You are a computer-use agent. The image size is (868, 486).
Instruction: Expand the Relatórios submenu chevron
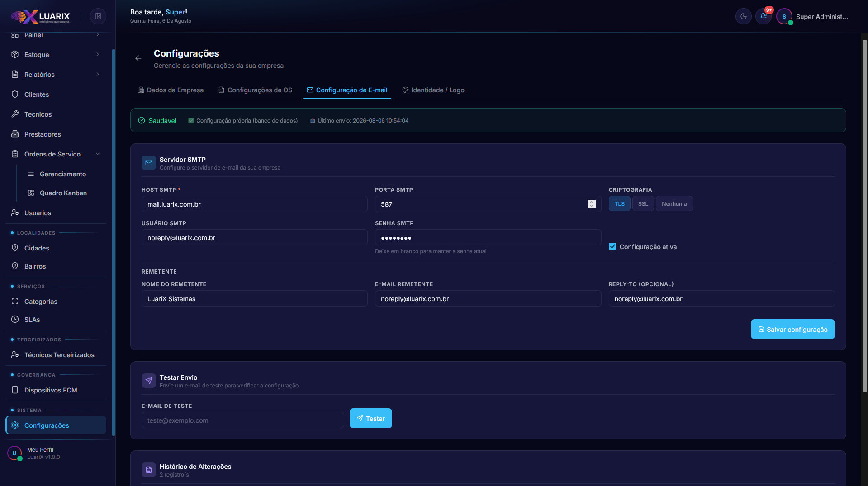tap(98, 74)
